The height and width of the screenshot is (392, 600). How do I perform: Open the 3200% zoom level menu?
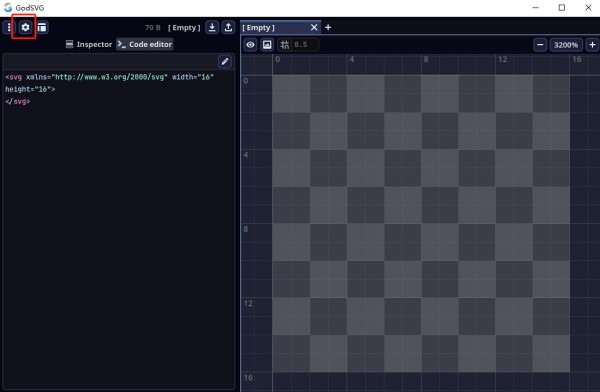tap(566, 45)
